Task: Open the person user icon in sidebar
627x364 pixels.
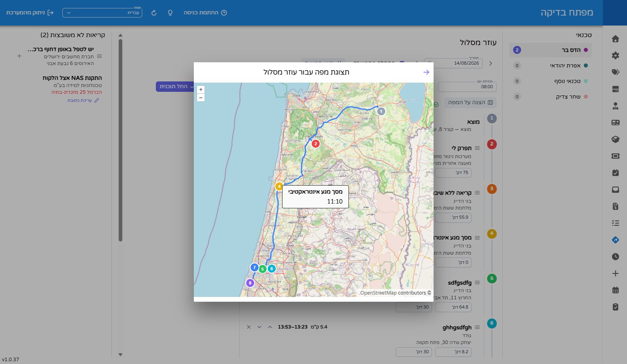Action: (x=615, y=106)
